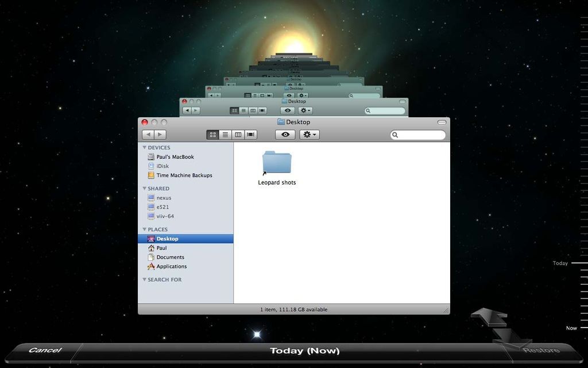Select the Leopard shots folder
This screenshot has width=588, height=368.
[x=277, y=168]
